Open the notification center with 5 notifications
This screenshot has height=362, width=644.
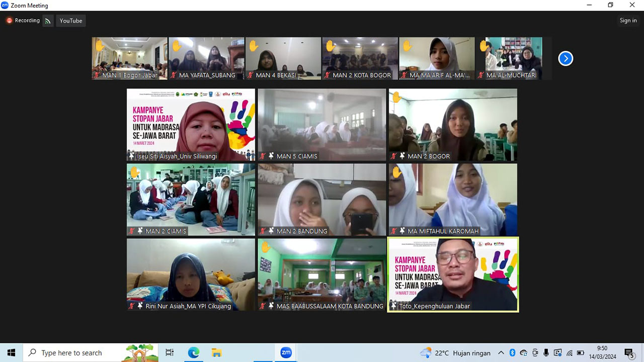629,353
